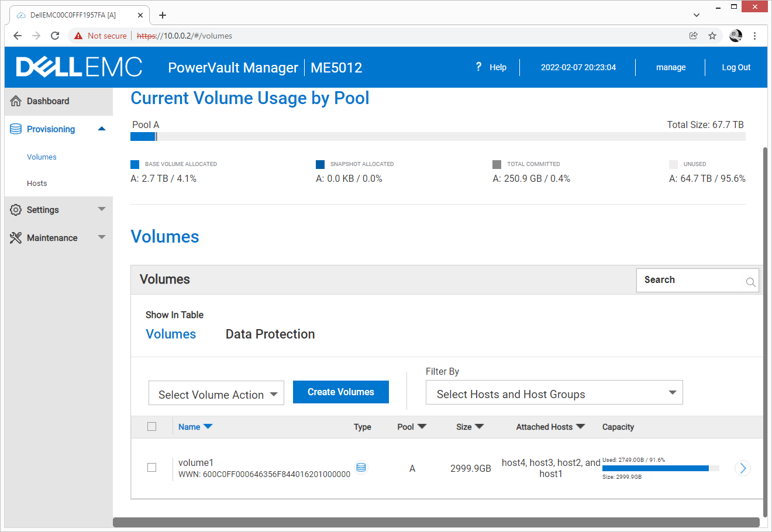
Task: Click the Maintenance tools icon
Action: (x=16, y=238)
